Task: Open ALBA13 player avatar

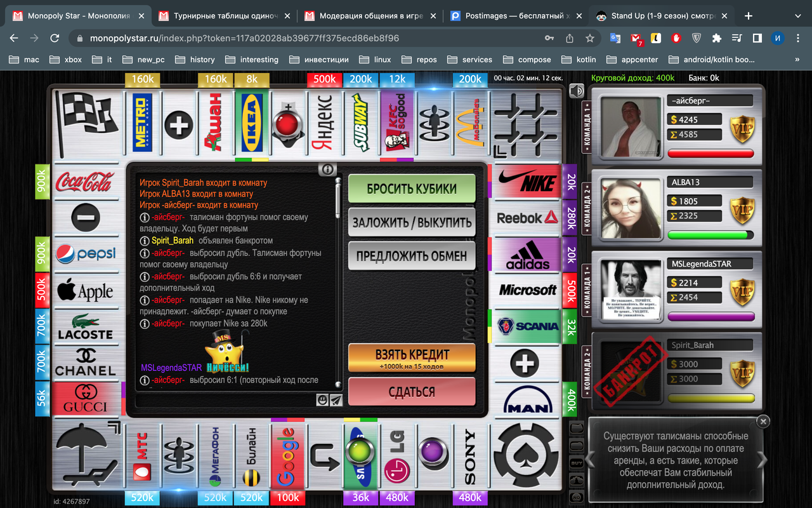Action: click(x=630, y=208)
